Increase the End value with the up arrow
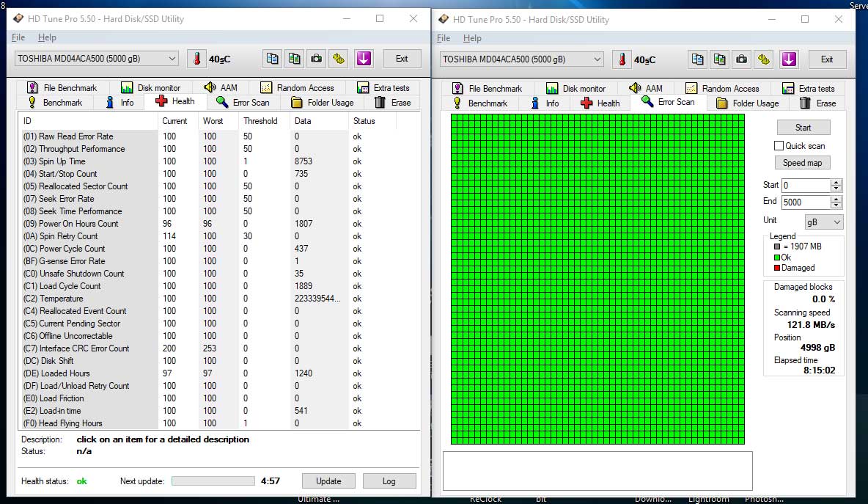The image size is (868, 504). [836, 199]
